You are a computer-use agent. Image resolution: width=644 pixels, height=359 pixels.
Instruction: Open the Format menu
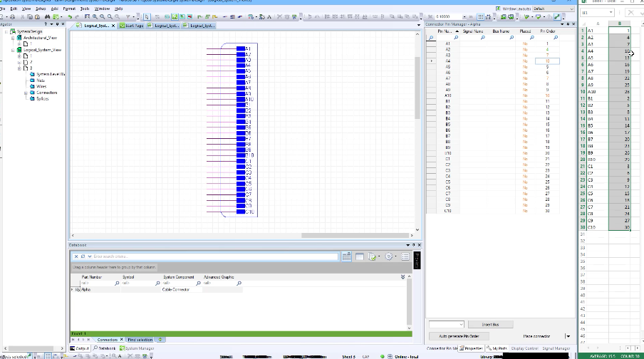point(69,9)
